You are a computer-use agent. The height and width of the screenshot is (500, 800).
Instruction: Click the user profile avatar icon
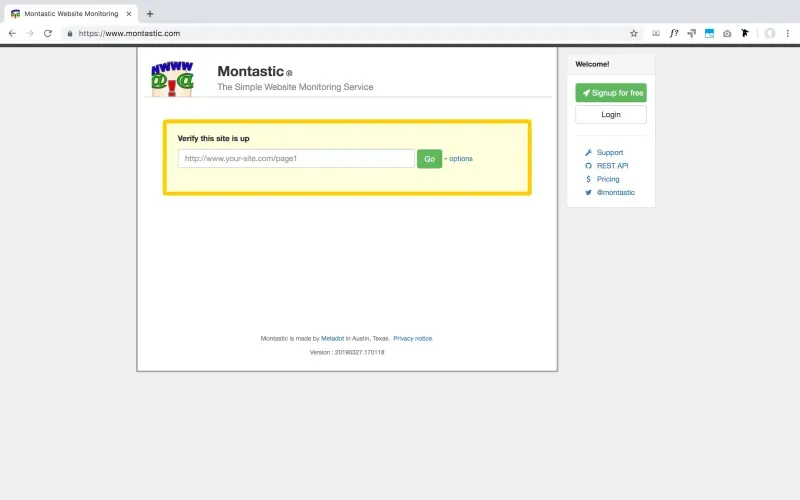click(770, 33)
